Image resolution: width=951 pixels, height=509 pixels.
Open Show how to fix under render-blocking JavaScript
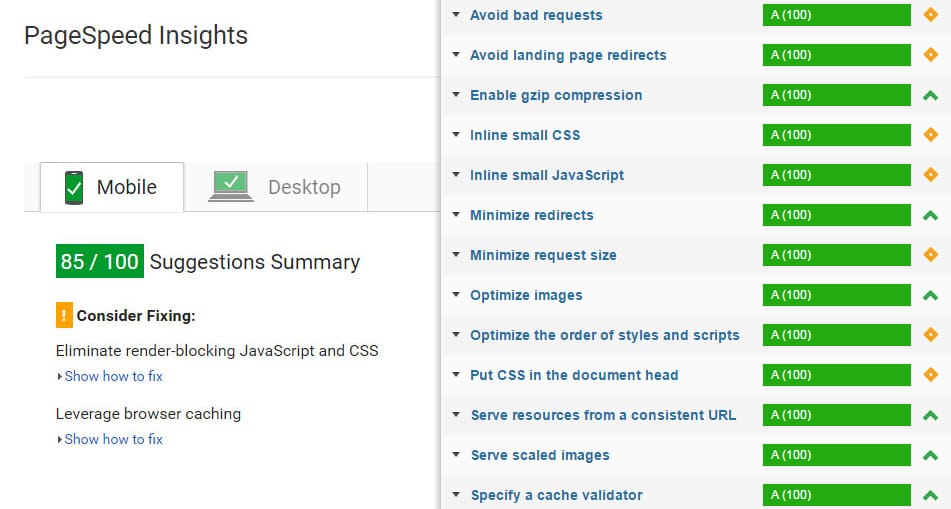coord(113,376)
